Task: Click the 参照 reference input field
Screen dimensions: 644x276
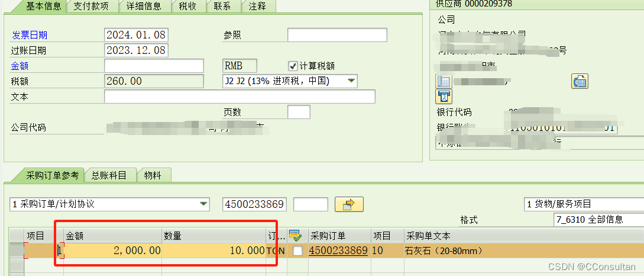Action: point(336,35)
